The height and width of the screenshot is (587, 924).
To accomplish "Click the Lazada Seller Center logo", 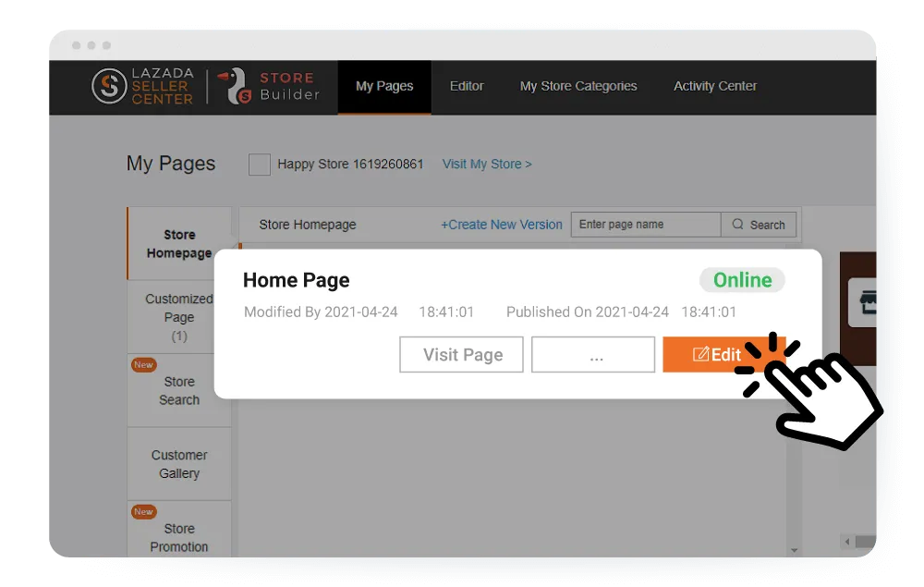I will point(143,86).
